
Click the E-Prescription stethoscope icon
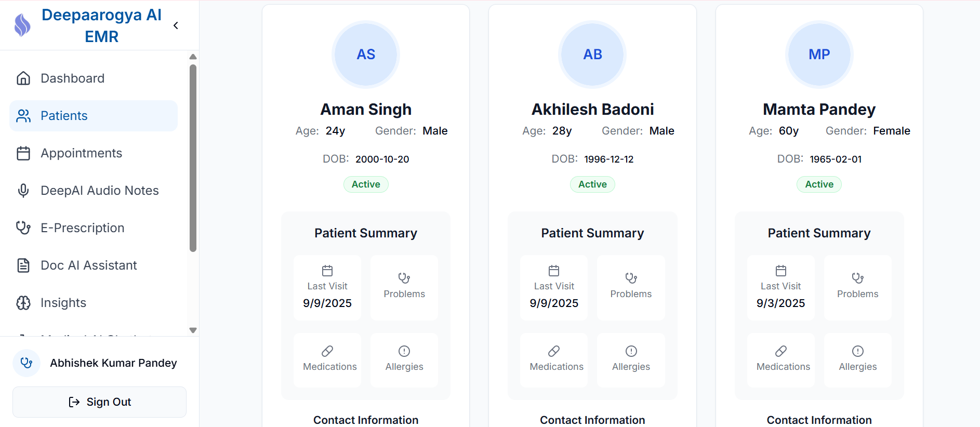[x=23, y=228]
